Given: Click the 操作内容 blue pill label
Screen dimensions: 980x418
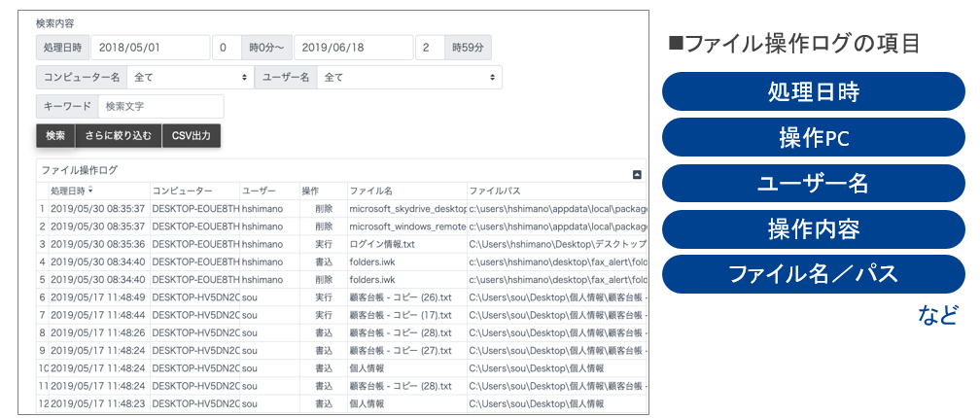Looking at the screenshot, I should [814, 229].
